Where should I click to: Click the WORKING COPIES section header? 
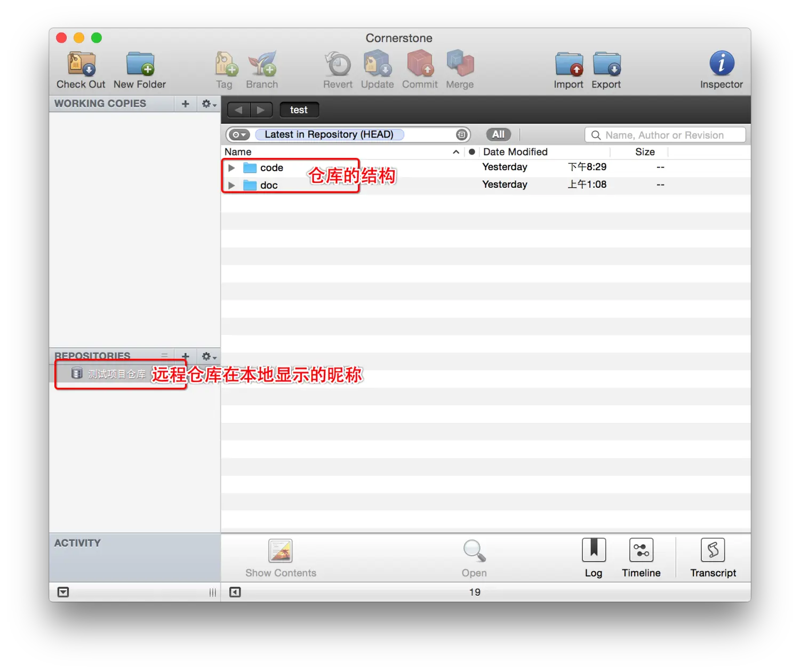(100, 104)
